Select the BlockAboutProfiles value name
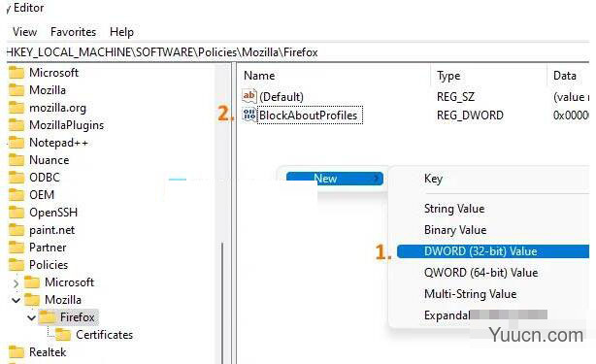The height and width of the screenshot is (364, 596). click(x=309, y=116)
